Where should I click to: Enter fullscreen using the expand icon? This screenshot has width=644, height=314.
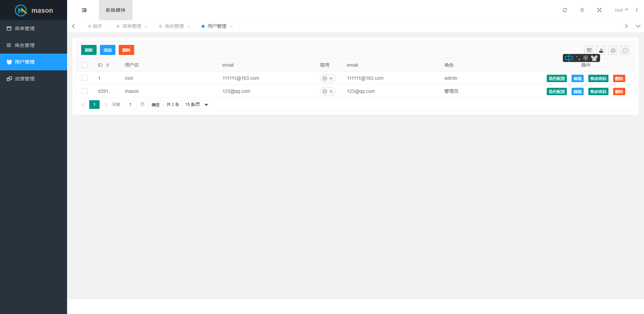click(599, 10)
